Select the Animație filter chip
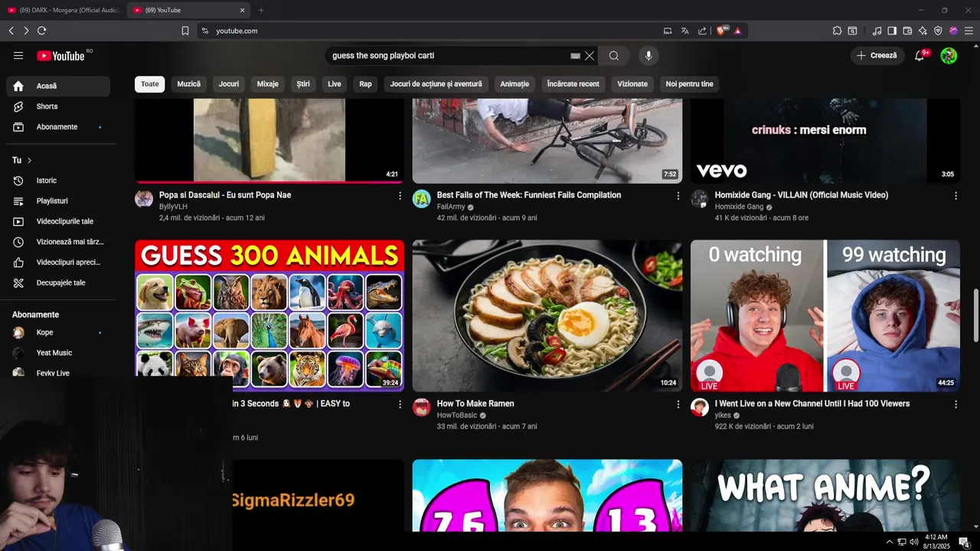The width and height of the screenshot is (980, 551). pyautogui.click(x=514, y=84)
